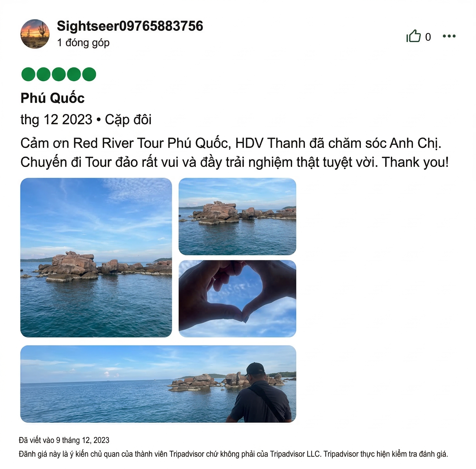Screen dimensions: 476x469
Task: Click the third green rating bubble
Action: [59, 74]
